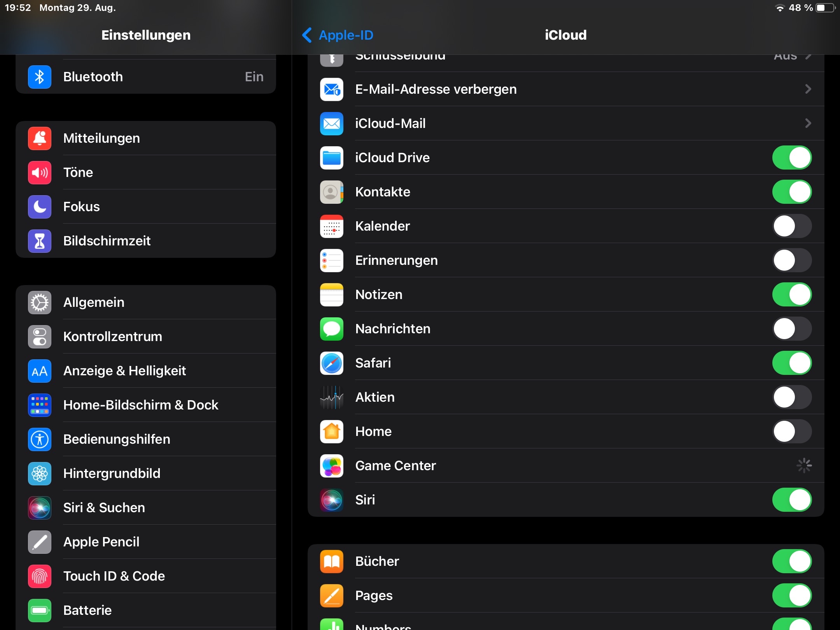The height and width of the screenshot is (630, 840).
Task: Tap the Bluetooth icon in sidebar
Action: (x=40, y=77)
